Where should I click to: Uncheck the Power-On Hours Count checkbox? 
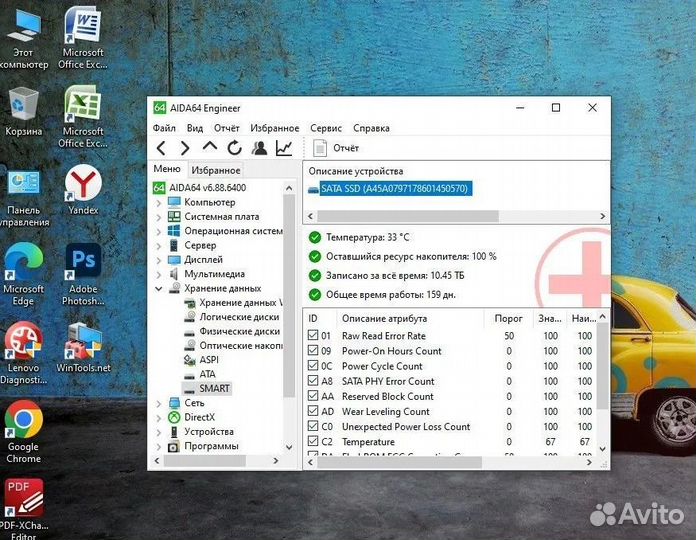[x=313, y=351]
